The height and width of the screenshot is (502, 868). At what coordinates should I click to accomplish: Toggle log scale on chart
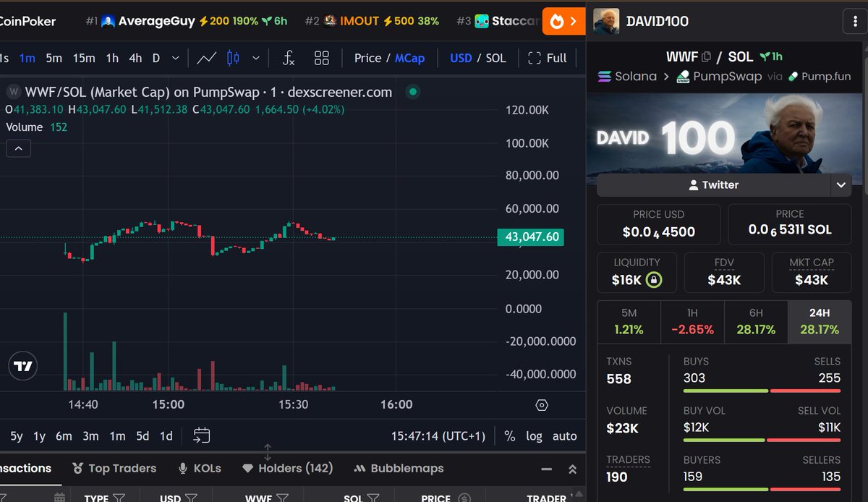point(534,436)
